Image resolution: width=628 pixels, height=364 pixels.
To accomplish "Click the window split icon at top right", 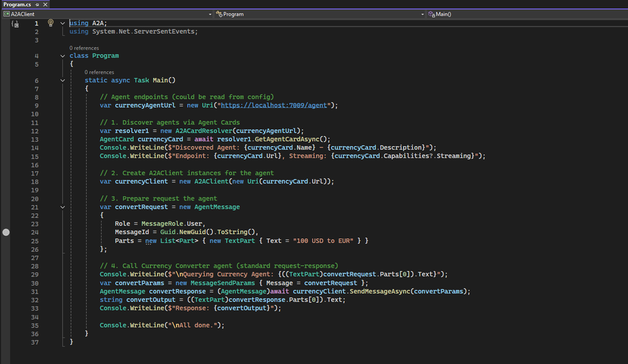I will (623, 14).
